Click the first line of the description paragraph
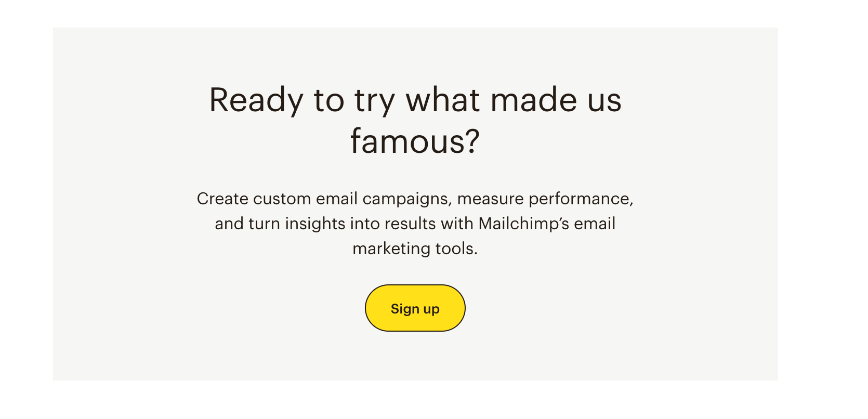The width and height of the screenshot is (868, 419). pyautogui.click(x=415, y=199)
